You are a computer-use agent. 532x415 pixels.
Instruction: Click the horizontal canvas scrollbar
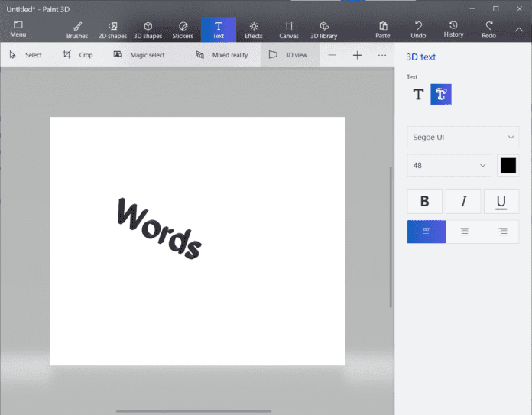[193, 411]
